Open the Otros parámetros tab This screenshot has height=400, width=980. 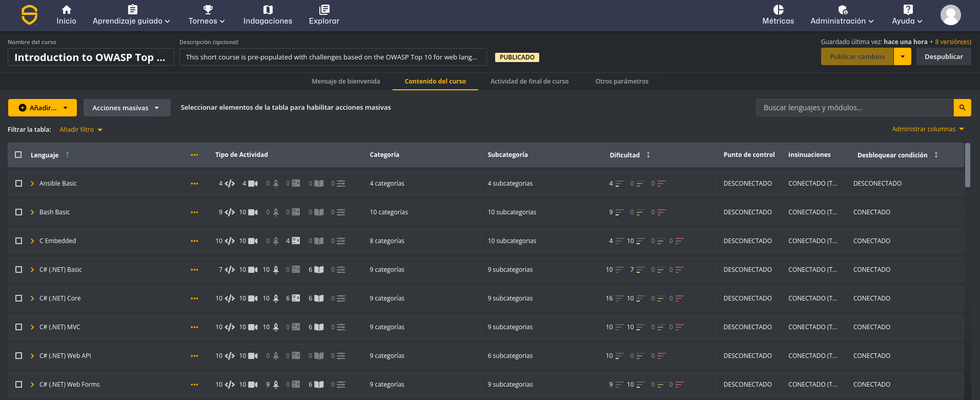pyautogui.click(x=622, y=82)
